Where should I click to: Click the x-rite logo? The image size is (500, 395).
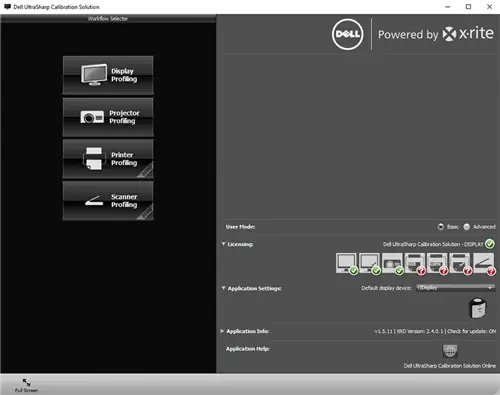click(468, 34)
